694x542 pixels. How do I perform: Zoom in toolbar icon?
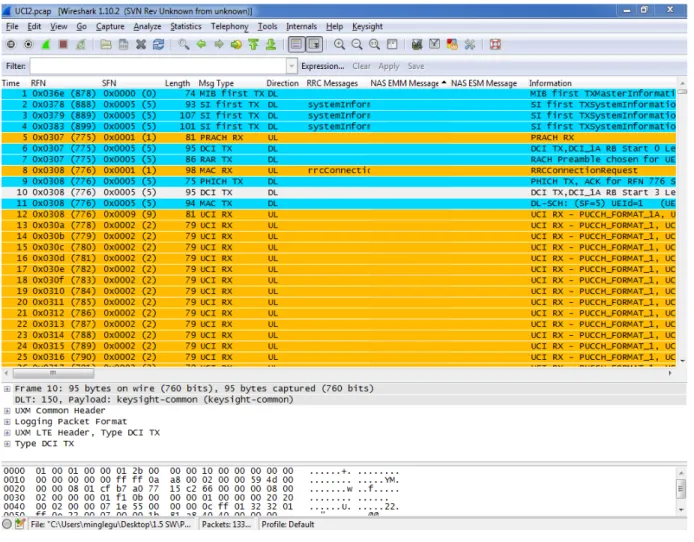(339, 45)
